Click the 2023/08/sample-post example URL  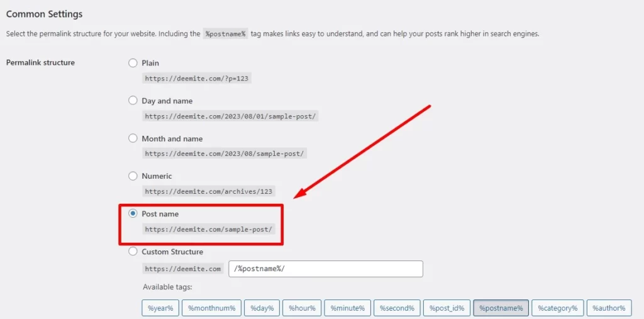[x=225, y=154]
